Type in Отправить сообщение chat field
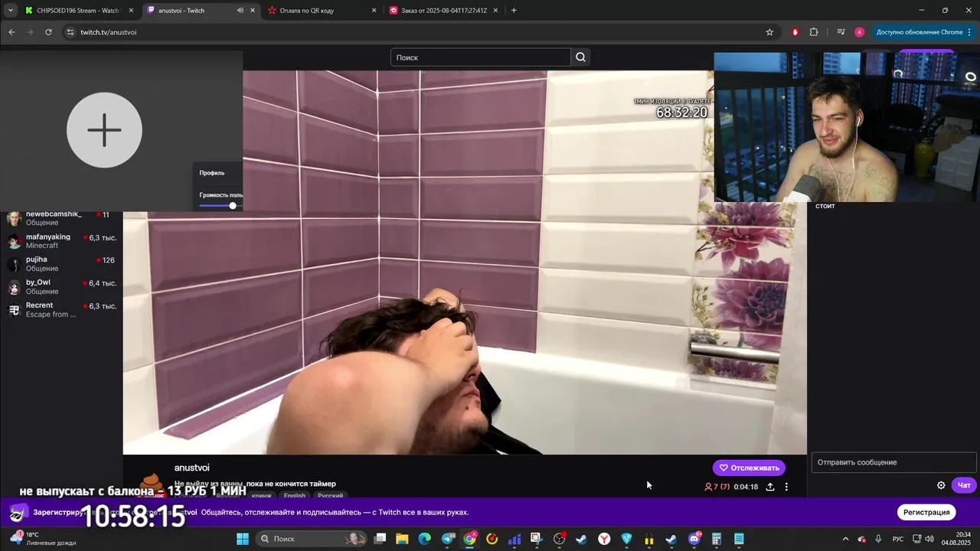980x551 pixels. coord(893,462)
